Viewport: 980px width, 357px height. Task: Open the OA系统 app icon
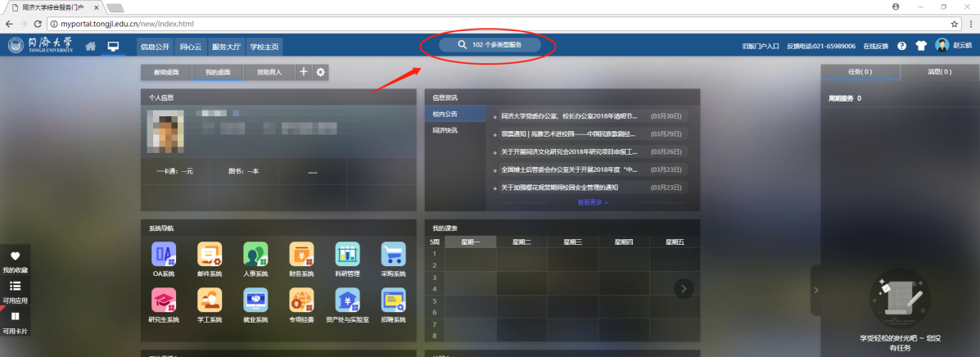coord(164,255)
